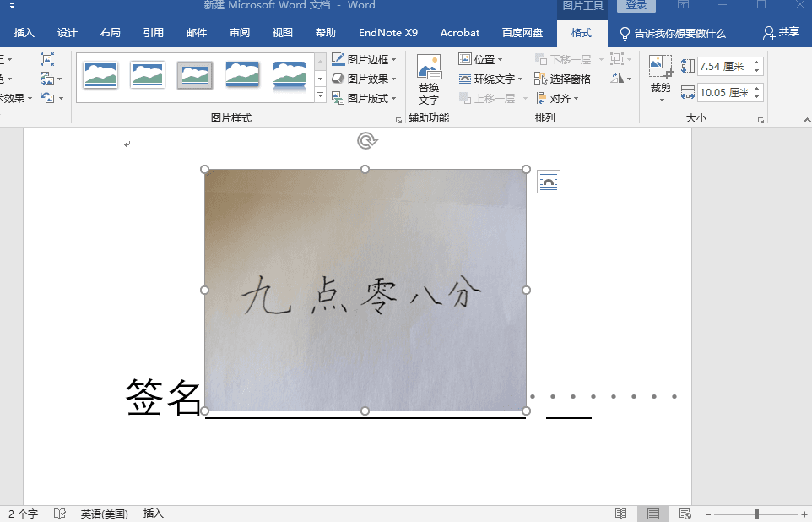Open the 图片边框 picture border menu
The image size is (812, 522).
click(364, 59)
